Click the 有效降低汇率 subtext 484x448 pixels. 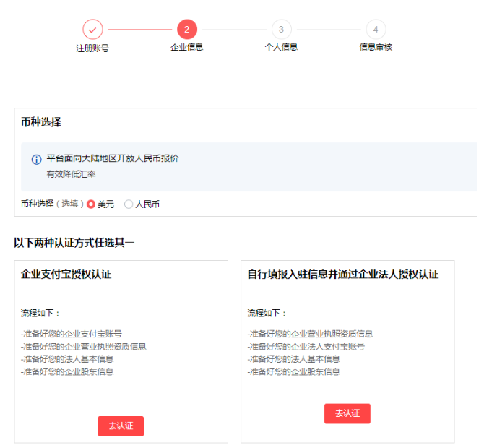click(x=72, y=174)
